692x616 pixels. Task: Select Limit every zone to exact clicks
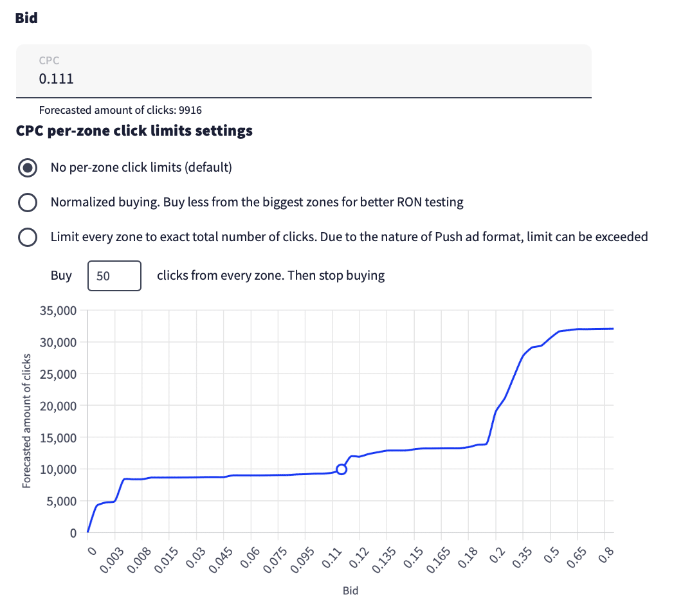27,237
